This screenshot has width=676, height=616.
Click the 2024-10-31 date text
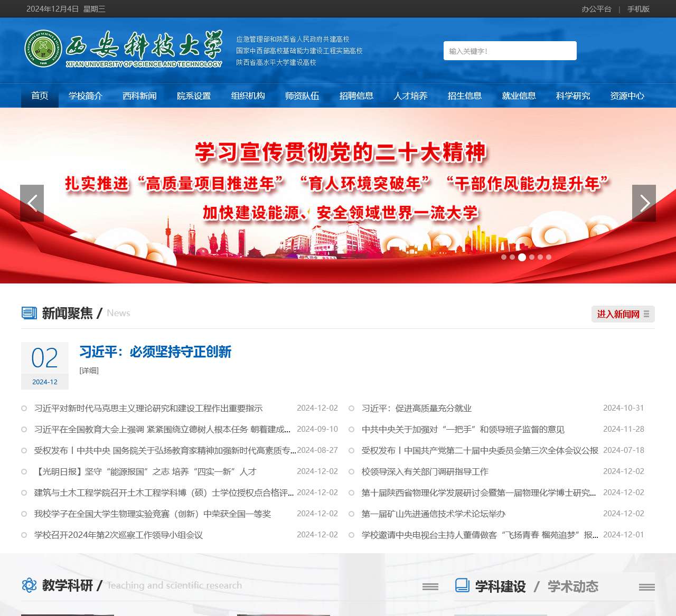tap(624, 408)
